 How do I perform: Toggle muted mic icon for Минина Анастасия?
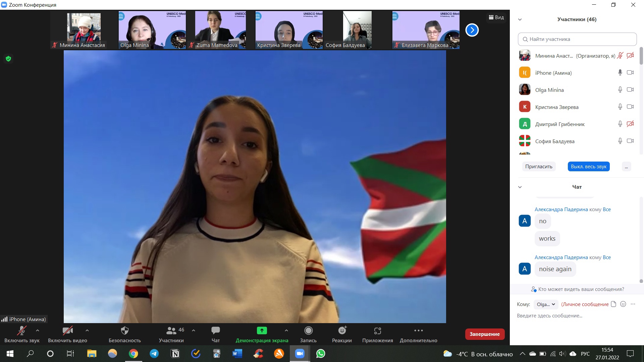click(620, 55)
